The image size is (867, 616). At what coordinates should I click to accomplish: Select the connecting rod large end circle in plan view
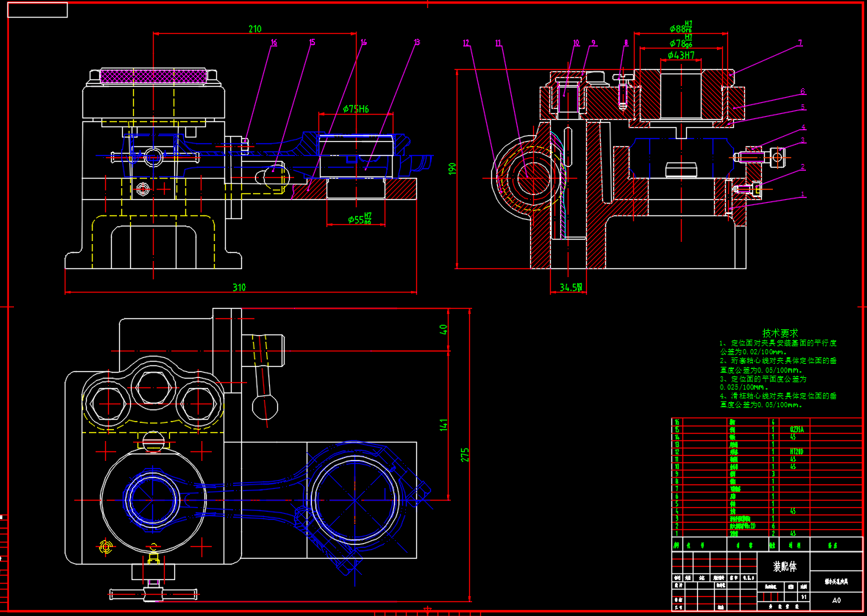pyautogui.click(x=355, y=501)
